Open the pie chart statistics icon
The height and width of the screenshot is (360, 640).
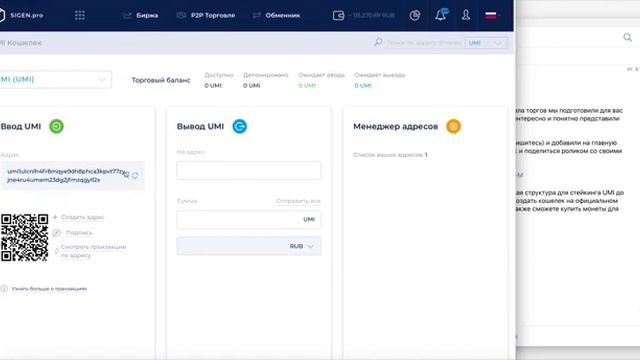[415, 16]
